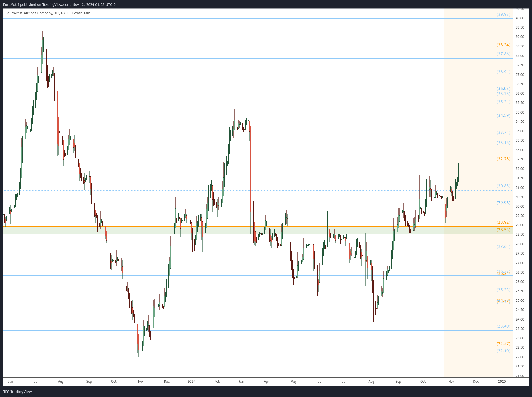This screenshot has height=397, width=532.
Task: Click the 2024 year label on time axis
Action: (191, 382)
